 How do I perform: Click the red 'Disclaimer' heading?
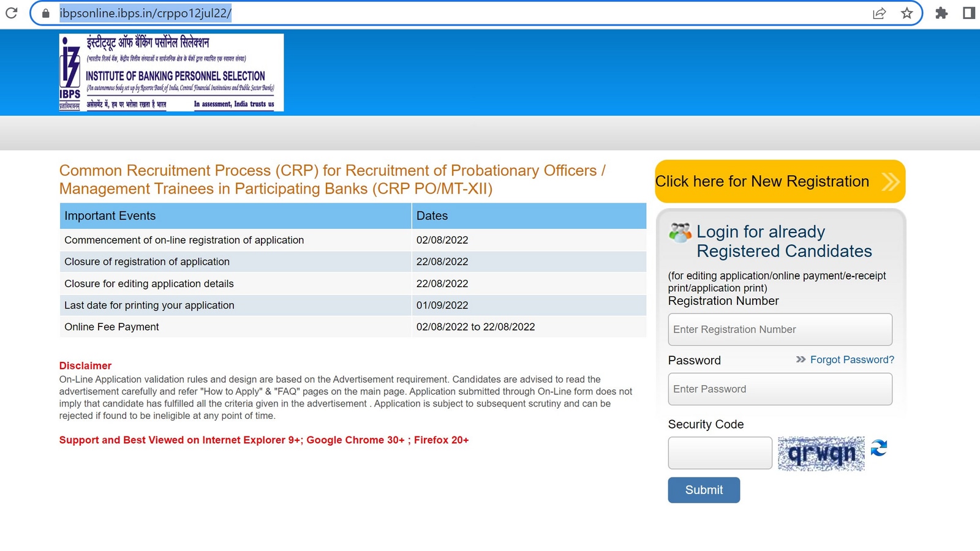tap(85, 365)
